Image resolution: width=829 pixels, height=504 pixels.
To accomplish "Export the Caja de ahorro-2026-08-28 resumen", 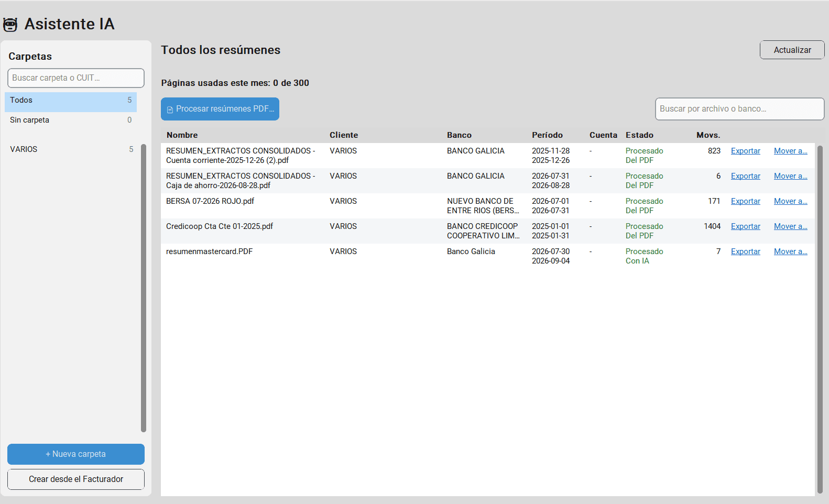I will click(x=745, y=176).
